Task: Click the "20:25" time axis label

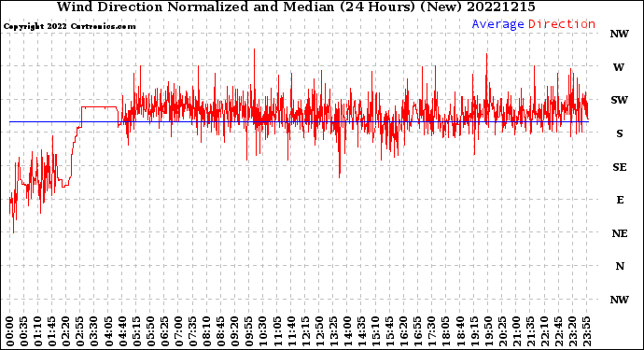Action: click(502, 331)
